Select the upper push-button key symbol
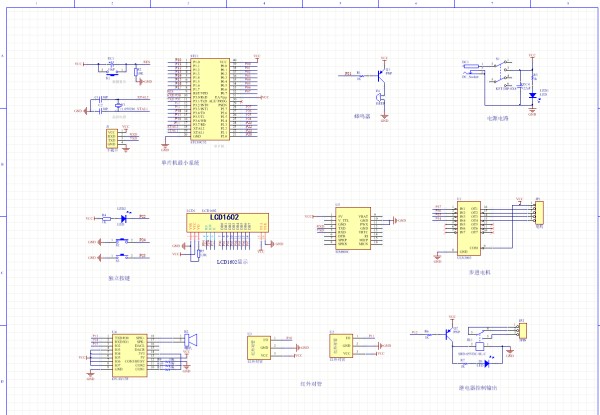The height and width of the screenshot is (415, 600). point(122,241)
